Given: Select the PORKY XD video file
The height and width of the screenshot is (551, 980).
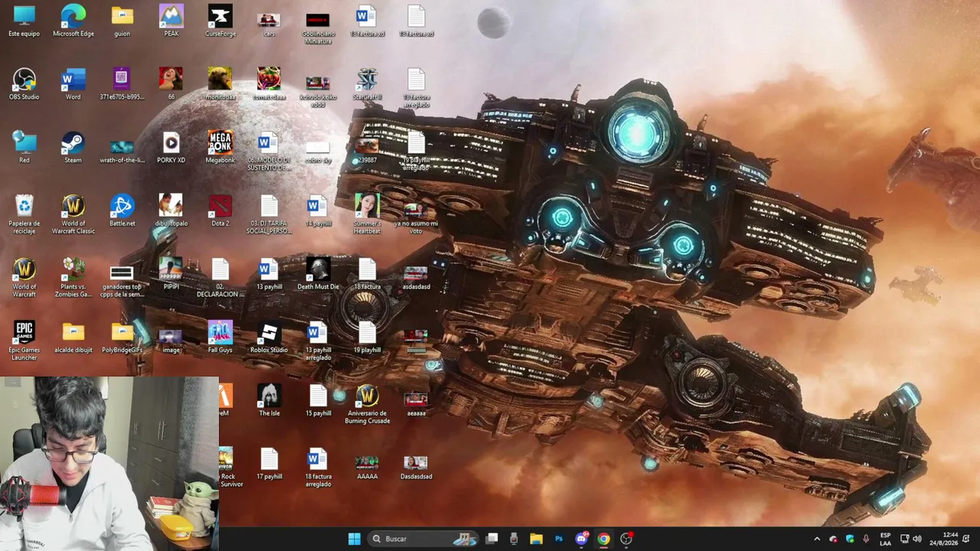Looking at the screenshot, I should click(x=171, y=147).
